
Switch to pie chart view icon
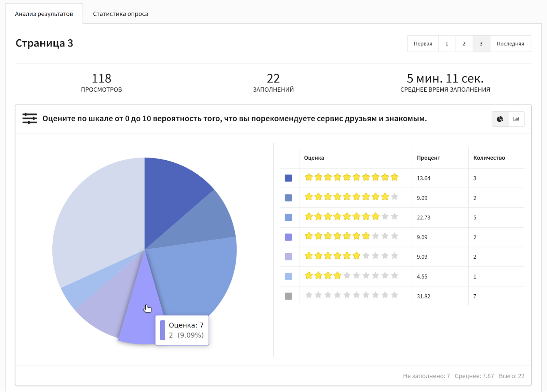pyautogui.click(x=500, y=119)
